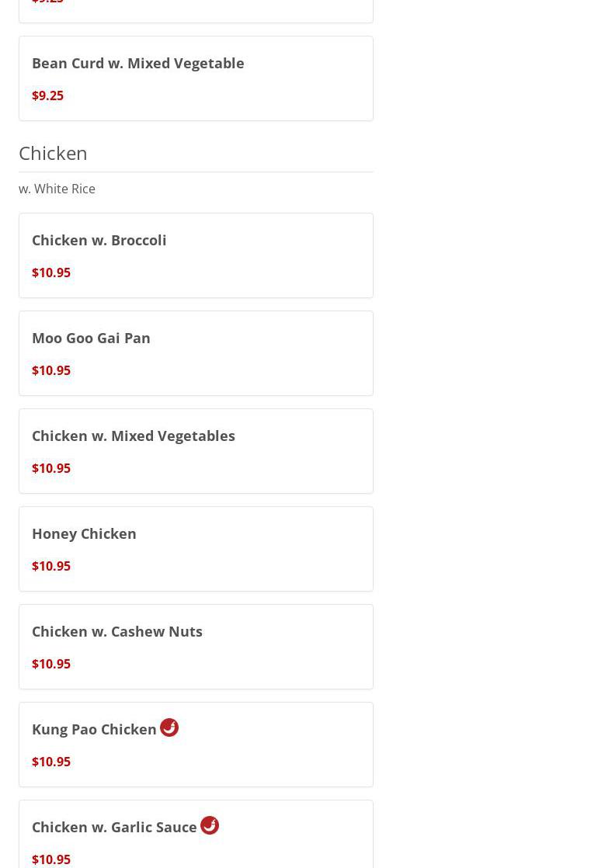The height and width of the screenshot is (868, 598).
Task: Click the price under Chicken w. Mixed Vegetables
Action: click(x=51, y=468)
